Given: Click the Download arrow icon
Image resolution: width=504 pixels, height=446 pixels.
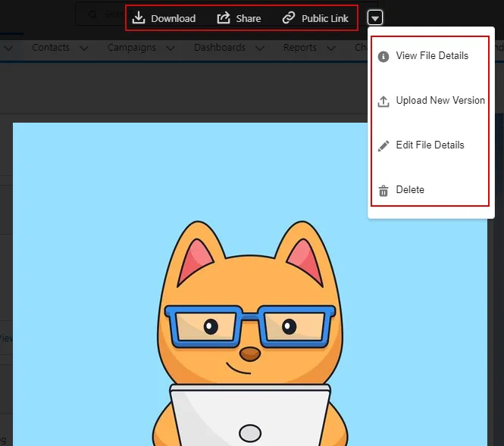Looking at the screenshot, I should click(138, 17).
